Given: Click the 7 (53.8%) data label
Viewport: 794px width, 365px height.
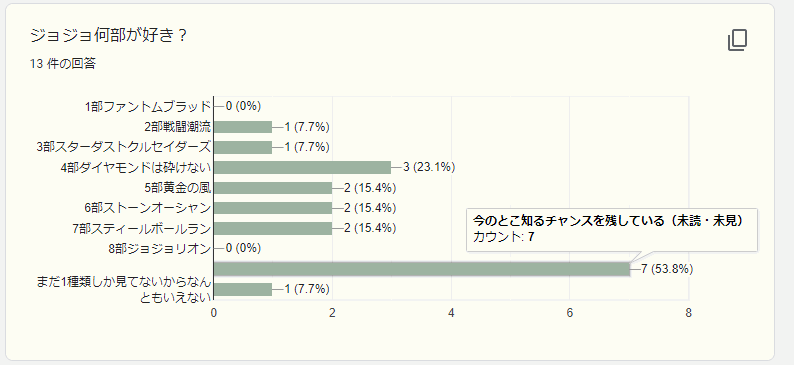Looking at the screenshot, I should 667,269.
